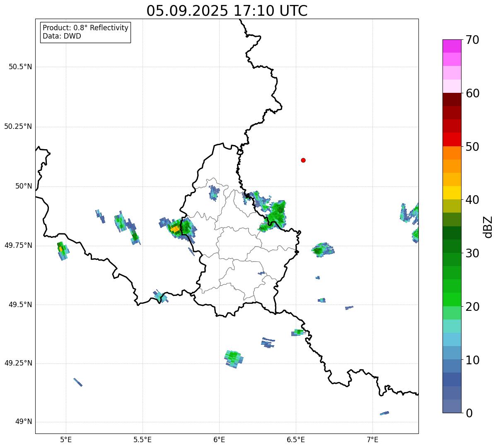This screenshot has height=448, width=498.
Task: Click the 49°N latitude tick label
Action: 23,422
